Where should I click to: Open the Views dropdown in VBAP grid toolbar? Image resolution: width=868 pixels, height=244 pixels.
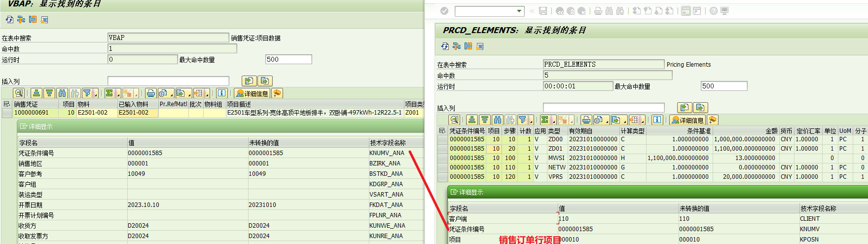tap(166, 93)
